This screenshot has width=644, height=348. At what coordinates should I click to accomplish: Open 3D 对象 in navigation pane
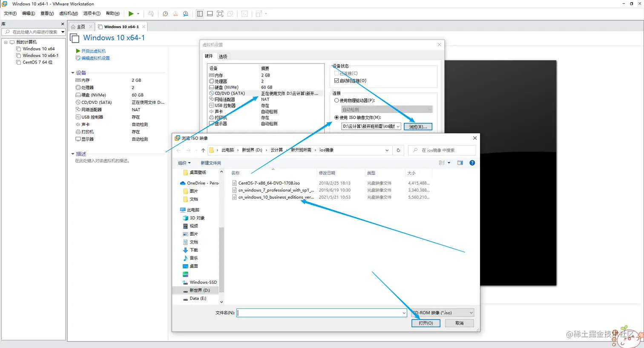(194, 218)
